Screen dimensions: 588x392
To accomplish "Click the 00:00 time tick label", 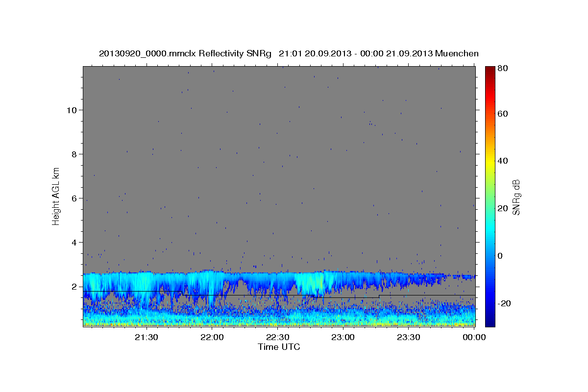I will 474,337.
